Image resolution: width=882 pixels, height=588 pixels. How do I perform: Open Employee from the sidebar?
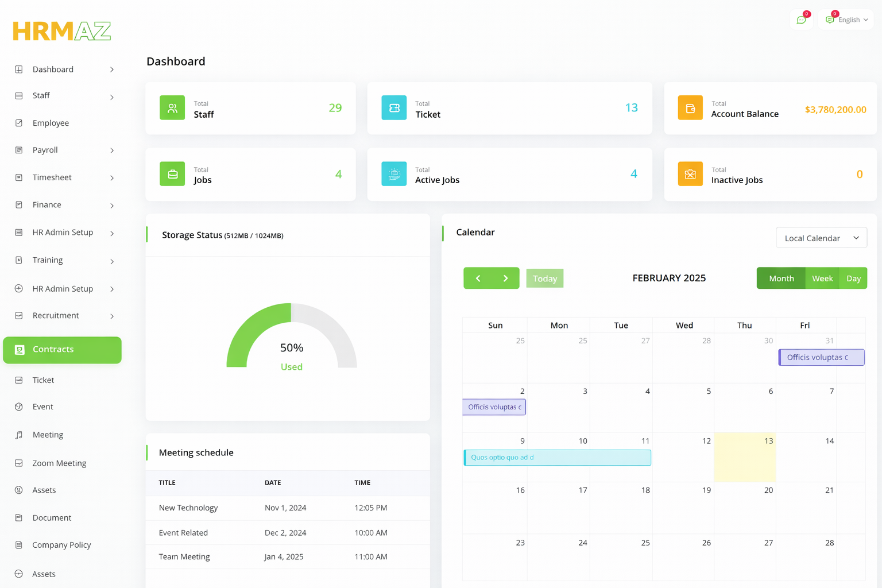tap(51, 123)
